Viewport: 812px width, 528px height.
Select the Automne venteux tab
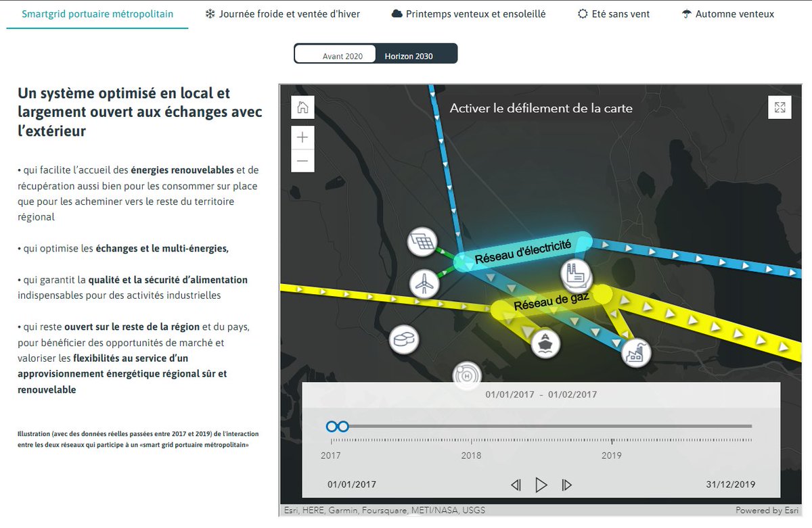click(x=728, y=14)
